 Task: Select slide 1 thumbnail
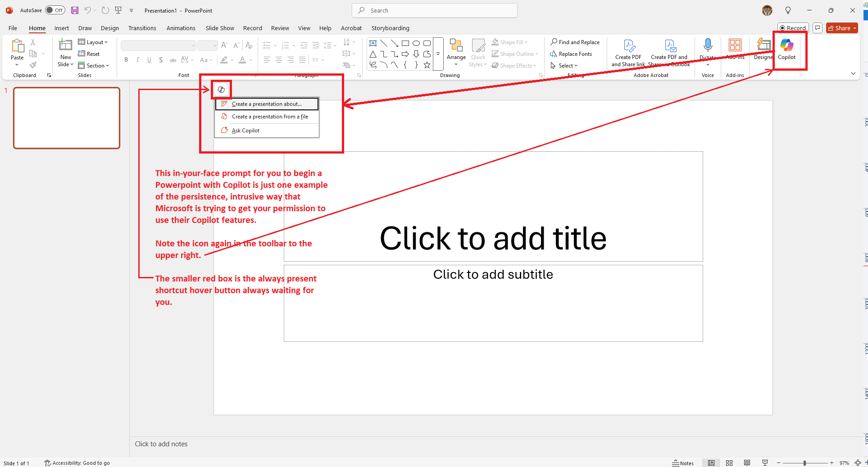67,118
